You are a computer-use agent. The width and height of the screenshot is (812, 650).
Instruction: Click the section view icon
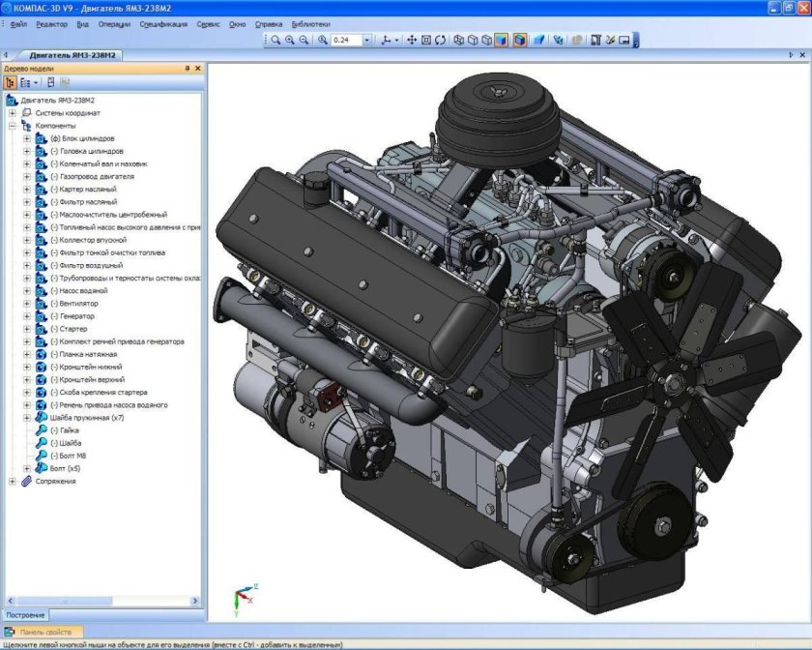coord(539,41)
